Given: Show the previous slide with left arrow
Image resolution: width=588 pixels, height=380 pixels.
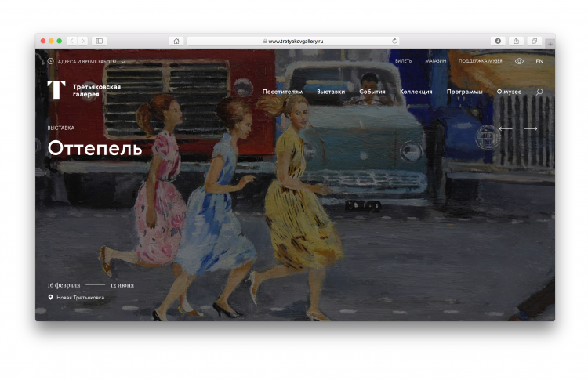Looking at the screenshot, I should point(506,128).
